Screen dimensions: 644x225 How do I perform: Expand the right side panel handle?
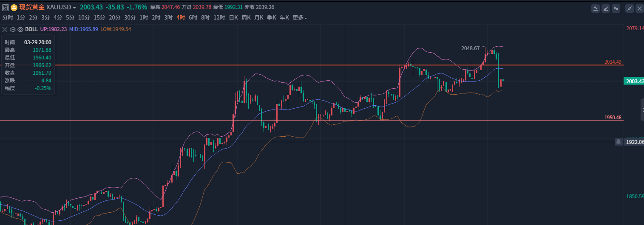coord(642,110)
